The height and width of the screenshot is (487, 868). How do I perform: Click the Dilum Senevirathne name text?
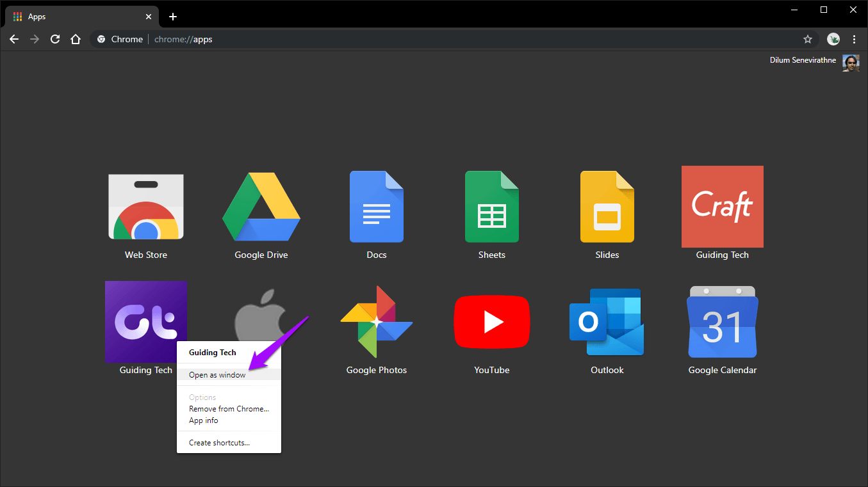[804, 60]
